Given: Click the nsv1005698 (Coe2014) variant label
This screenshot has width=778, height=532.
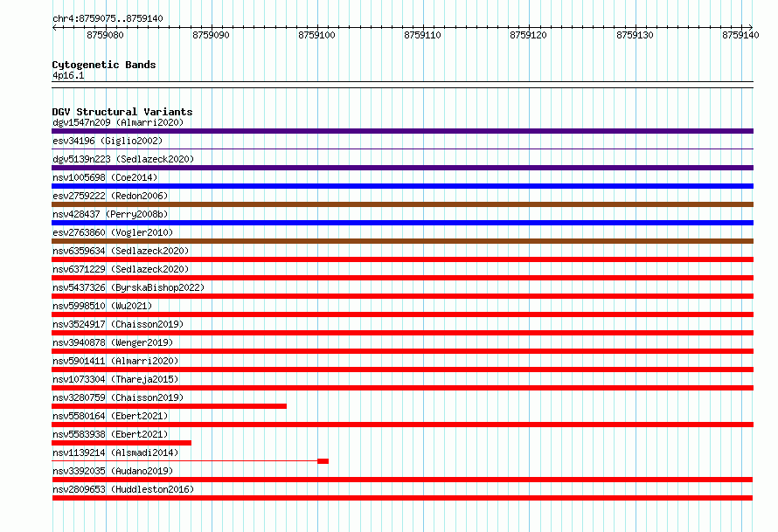Looking at the screenshot, I should click(105, 177).
